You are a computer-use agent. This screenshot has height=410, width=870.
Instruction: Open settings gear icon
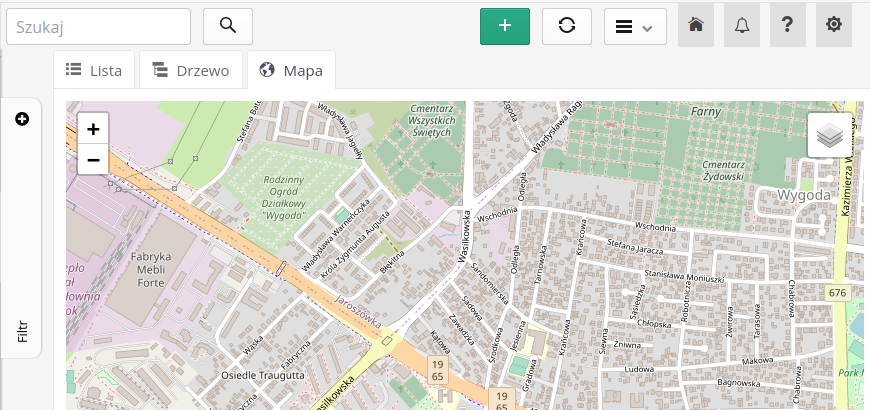click(833, 26)
